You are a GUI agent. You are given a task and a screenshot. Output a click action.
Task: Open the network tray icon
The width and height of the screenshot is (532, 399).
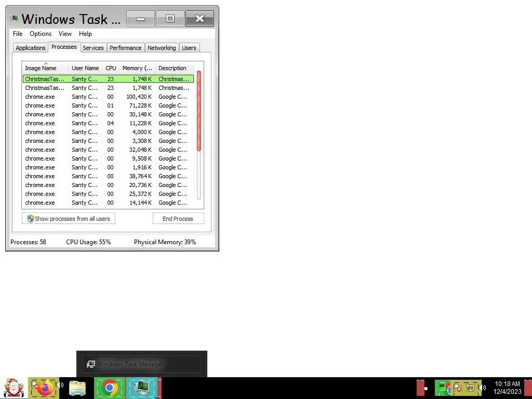point(470,388)
